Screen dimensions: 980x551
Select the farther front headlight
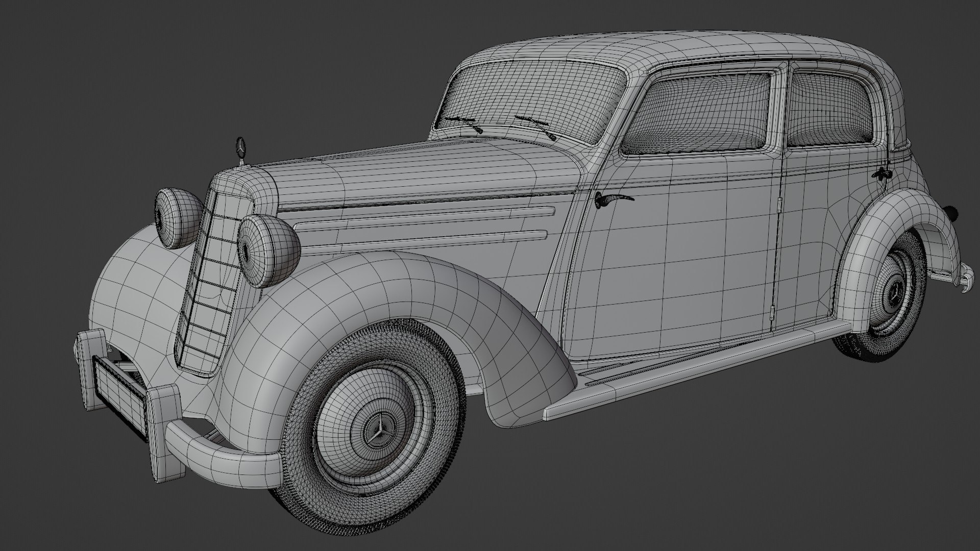point(179,218)
